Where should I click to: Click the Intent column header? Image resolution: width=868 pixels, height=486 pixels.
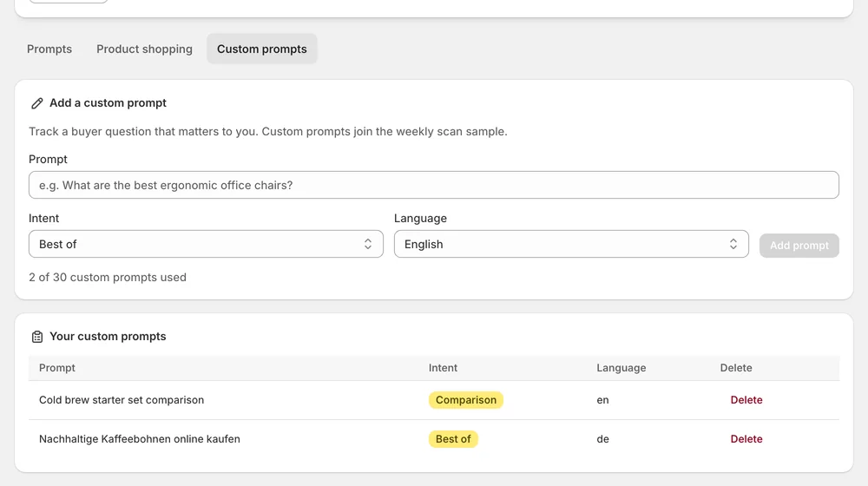(x=443, y=368)
